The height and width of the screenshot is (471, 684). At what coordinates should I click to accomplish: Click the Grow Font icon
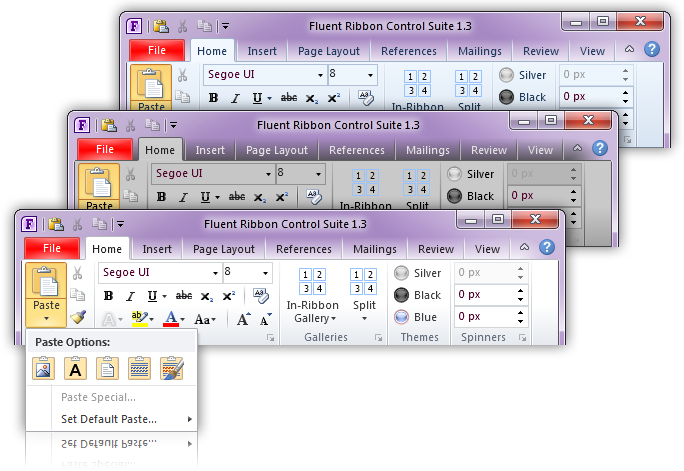pos(243,319)
